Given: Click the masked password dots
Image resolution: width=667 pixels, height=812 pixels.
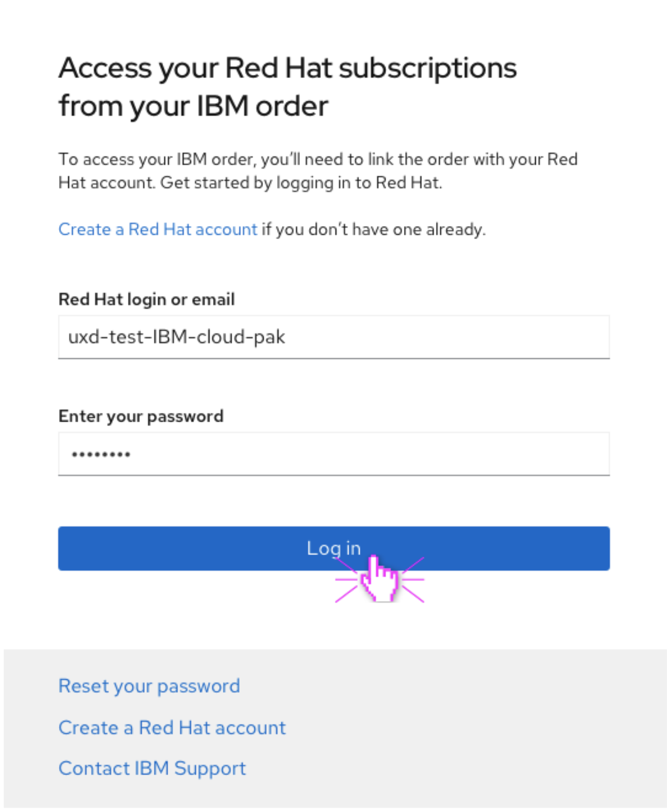Looking at the screenshot, I should (x=101, y=455).
